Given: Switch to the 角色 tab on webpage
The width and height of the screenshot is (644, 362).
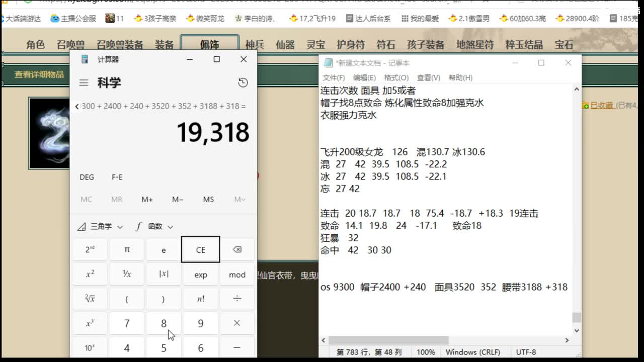Looking at the screenshot, I should coord(36,45).
